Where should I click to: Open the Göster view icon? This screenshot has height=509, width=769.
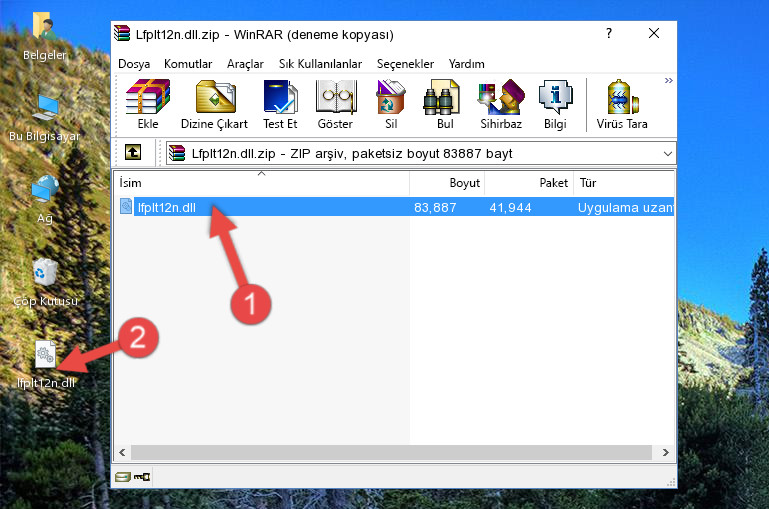click(335, 104)
